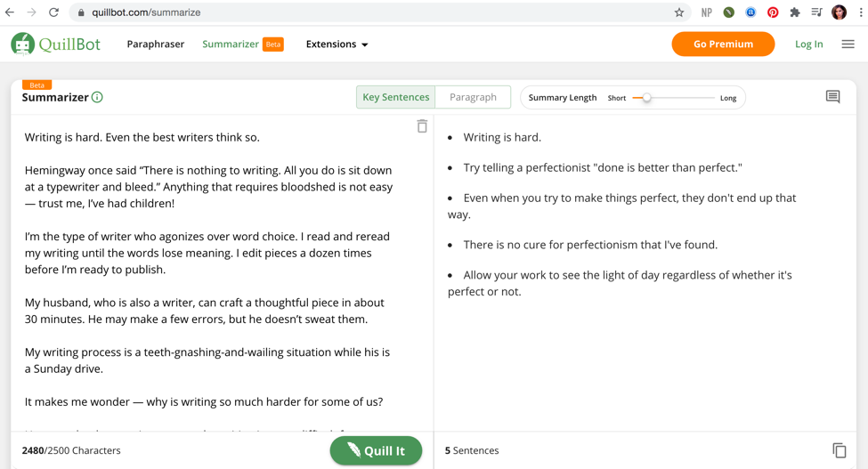
Task: Open the Paraphraser page
Action: click(x=156, y=44)
